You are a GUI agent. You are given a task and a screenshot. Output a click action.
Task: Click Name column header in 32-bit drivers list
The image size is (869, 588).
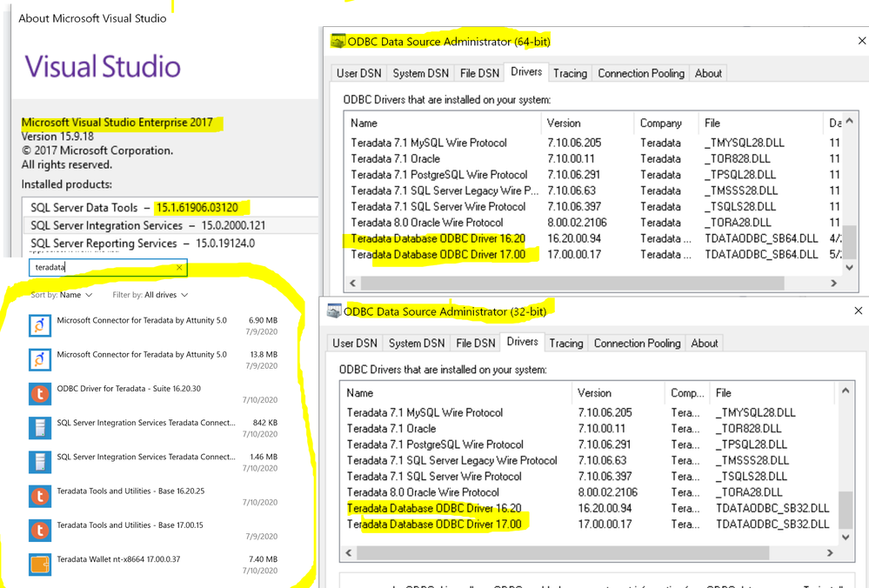point(360,393)
